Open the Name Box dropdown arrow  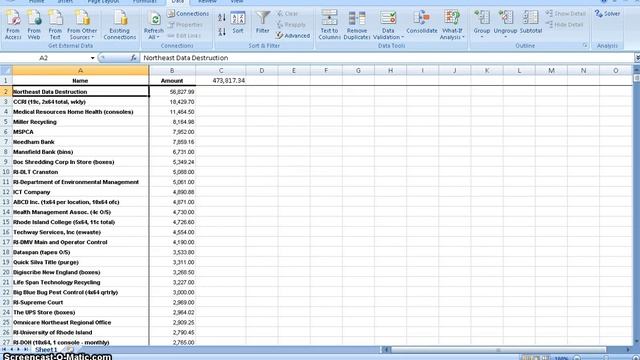[x=93, y=58]
